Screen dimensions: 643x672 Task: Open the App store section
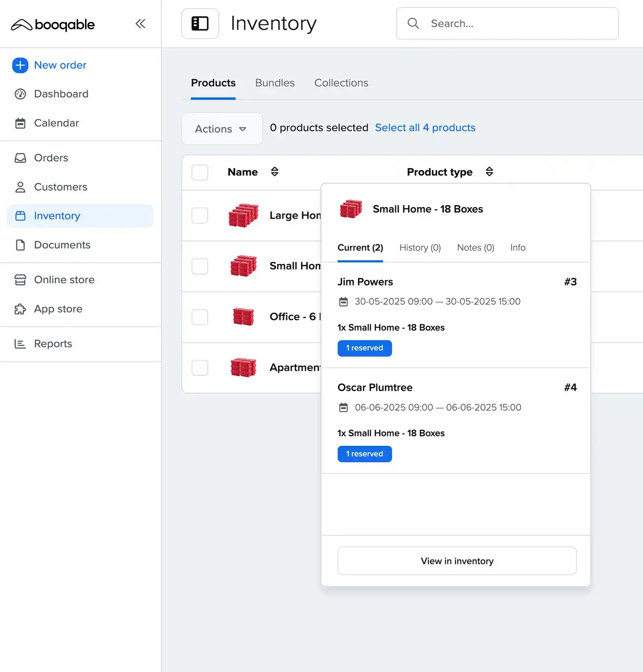coord(58,309)
